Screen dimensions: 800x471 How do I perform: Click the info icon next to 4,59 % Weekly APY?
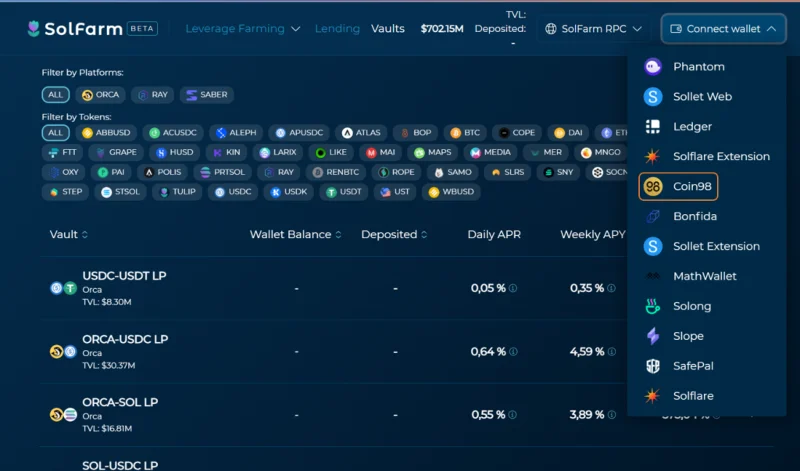coord(612,352)
